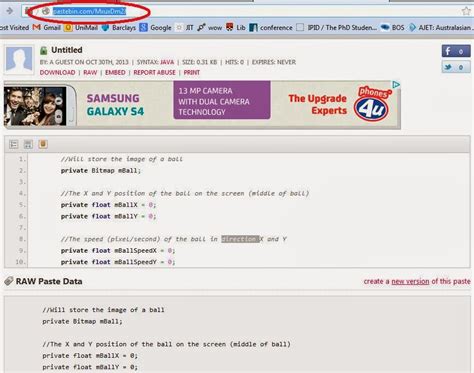Screen dimensions: 474x373
Task: Click the ad choices triangle icon
Action: 396,85
